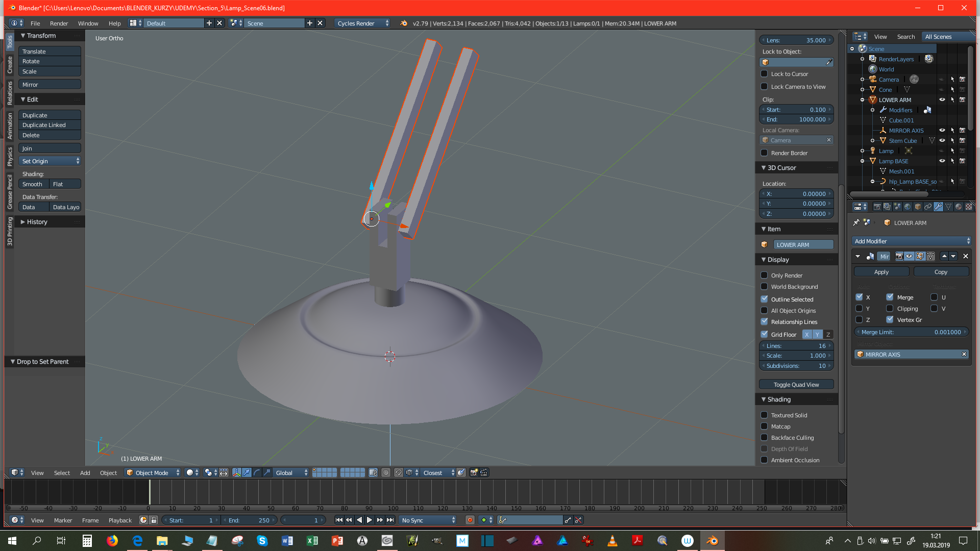Screen dimensions: 980x551
Task: Toggle proportional editing icon in 3D header
Action: click(386, 472)
